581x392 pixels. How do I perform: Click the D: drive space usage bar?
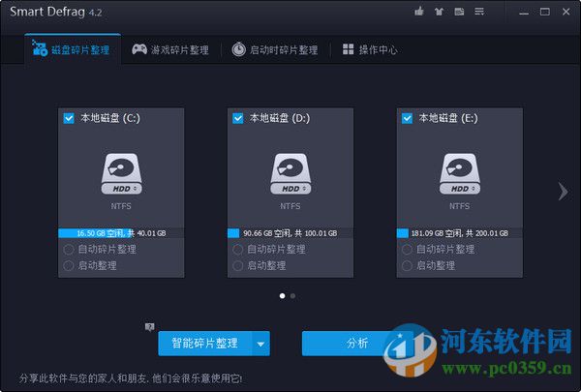click(x=290, y=233)
